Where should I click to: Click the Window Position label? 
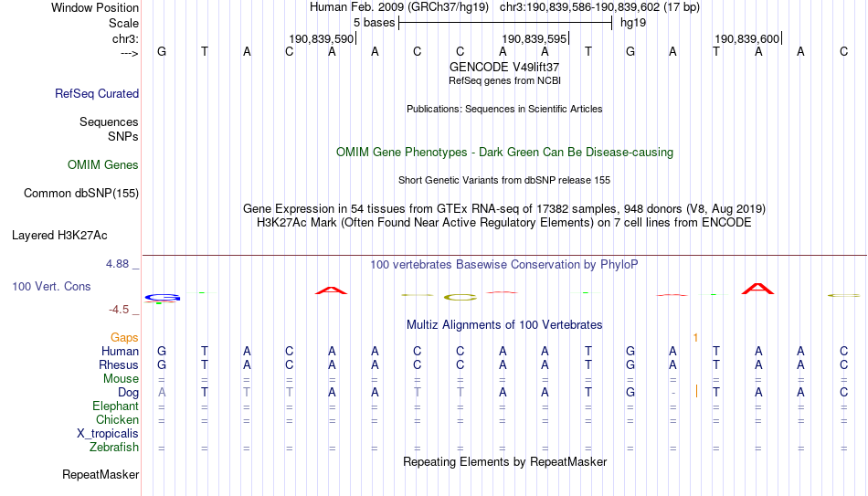(95, 7)
